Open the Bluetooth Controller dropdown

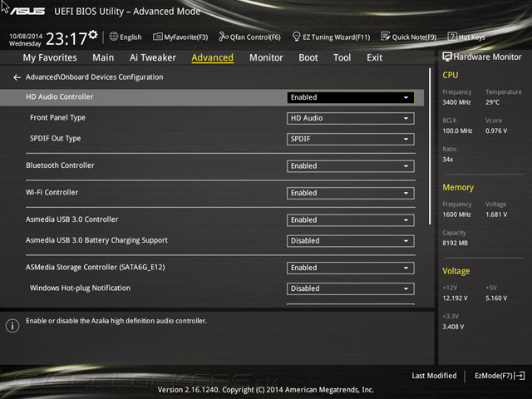click(x=350, y=166)
